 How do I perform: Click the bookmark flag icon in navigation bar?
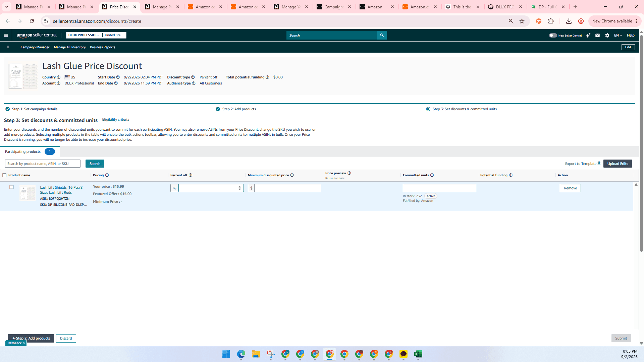[x=8, y=47]
